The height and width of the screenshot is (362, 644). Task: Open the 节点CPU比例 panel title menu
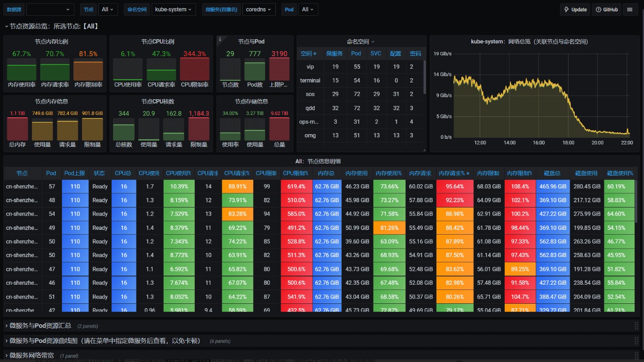pos(158,41)
